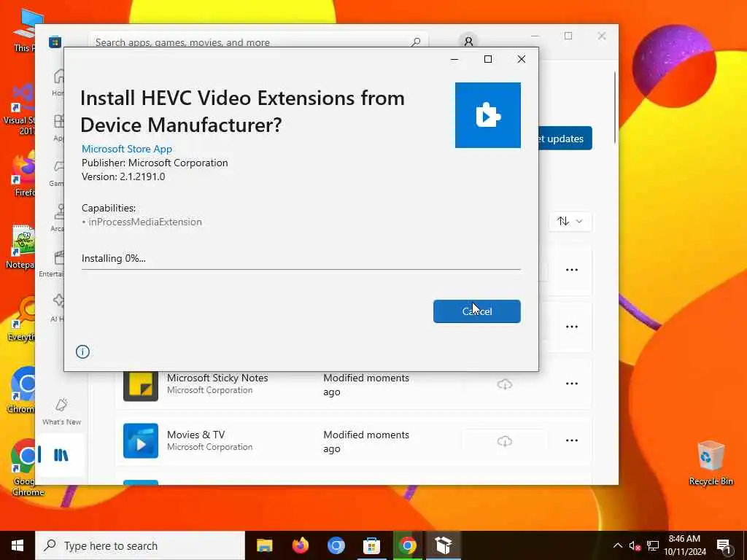This screenshot has height=560, width=747.
Task: Open the Microsoft Store App link
Action: pos(127,149)
